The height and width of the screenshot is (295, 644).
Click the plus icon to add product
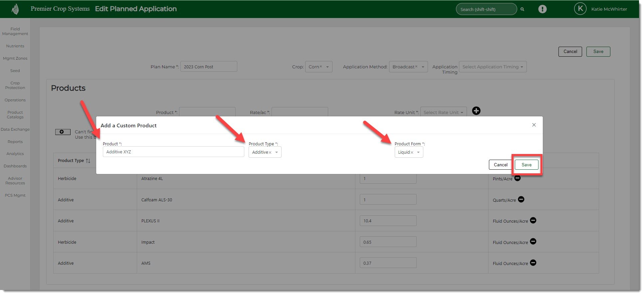click(x=476, y=111)
